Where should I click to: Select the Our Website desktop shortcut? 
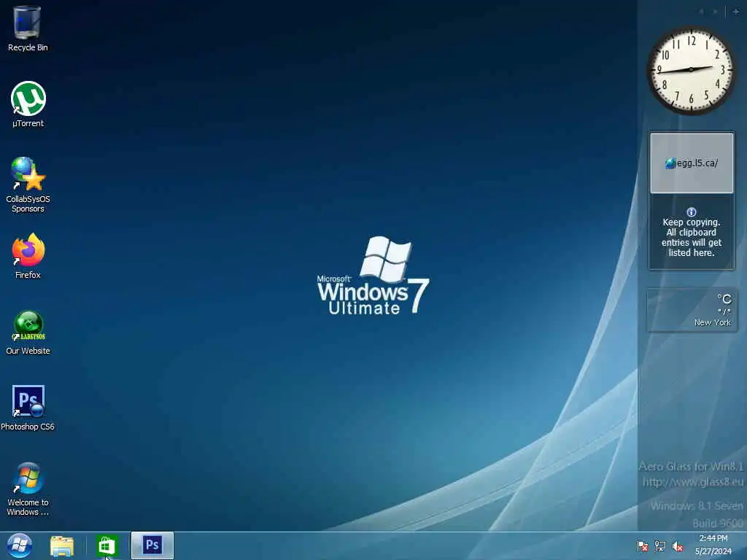click(x=28, y=332)
